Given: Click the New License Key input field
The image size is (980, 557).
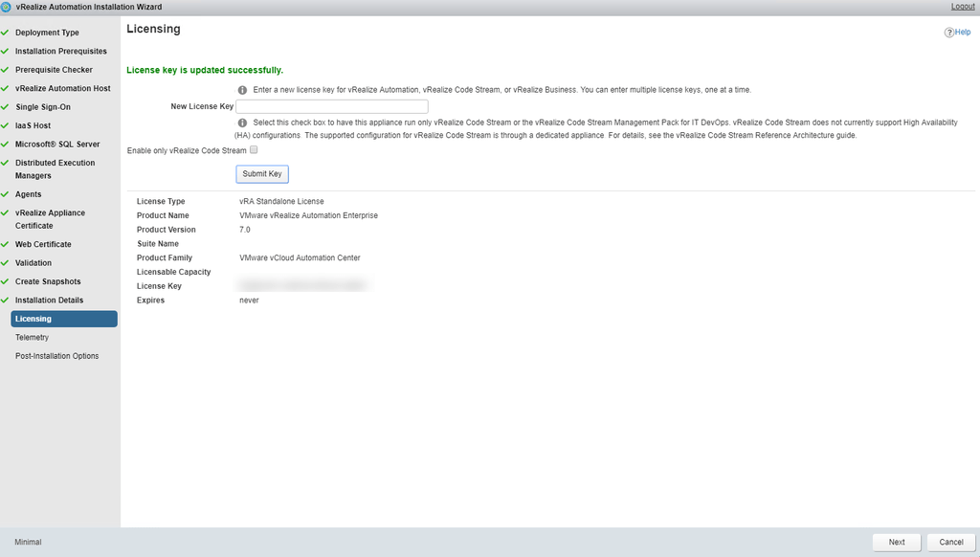Looking at the screenshot, I should [x=331, y=106].
